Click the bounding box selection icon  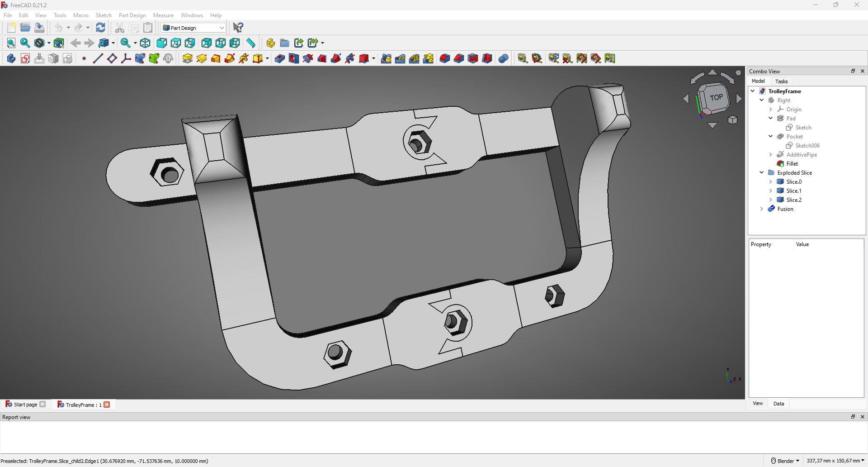59,43
